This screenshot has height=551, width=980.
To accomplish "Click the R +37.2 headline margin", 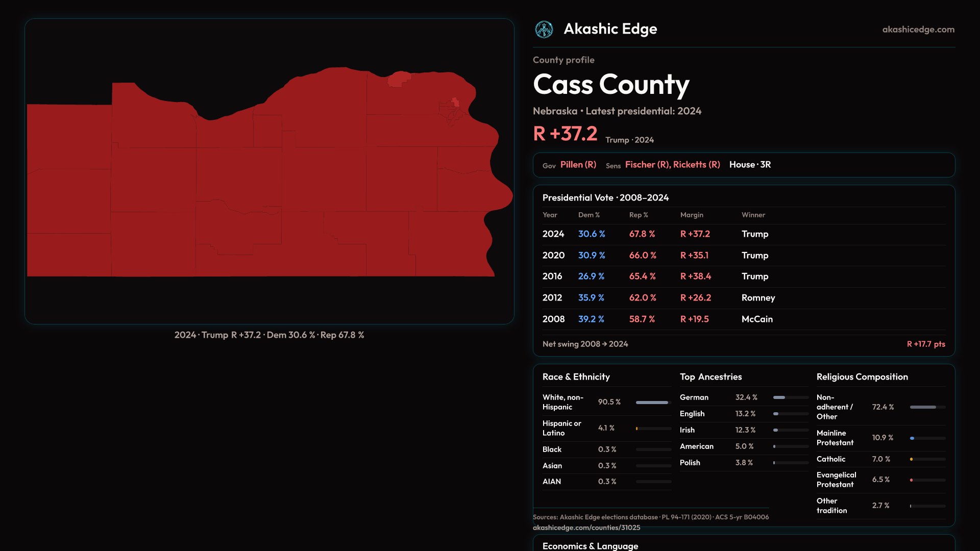I will tap(565, 134).
